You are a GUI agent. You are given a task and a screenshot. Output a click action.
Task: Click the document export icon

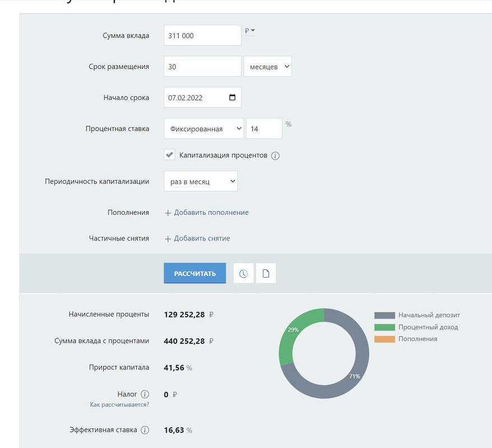coord(266,273)
